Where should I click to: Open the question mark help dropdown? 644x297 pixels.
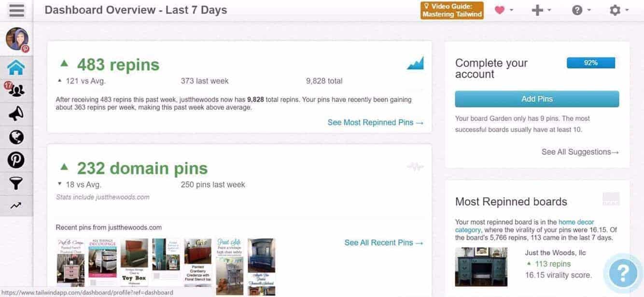click(581, 10)
